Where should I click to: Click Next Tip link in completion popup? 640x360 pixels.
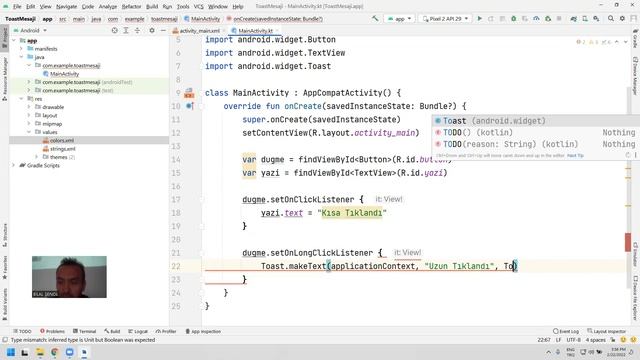[576, 156]
